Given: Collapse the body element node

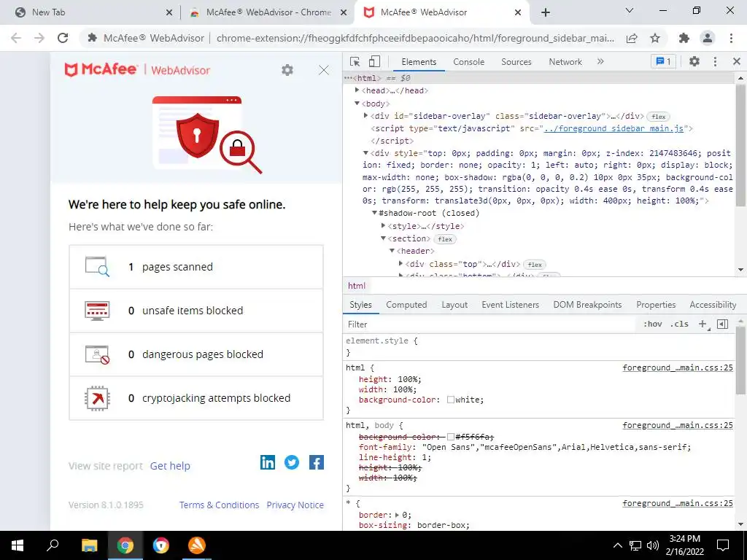Looking at the screenshot, I should pyautogui.click(x=357, y=104).
